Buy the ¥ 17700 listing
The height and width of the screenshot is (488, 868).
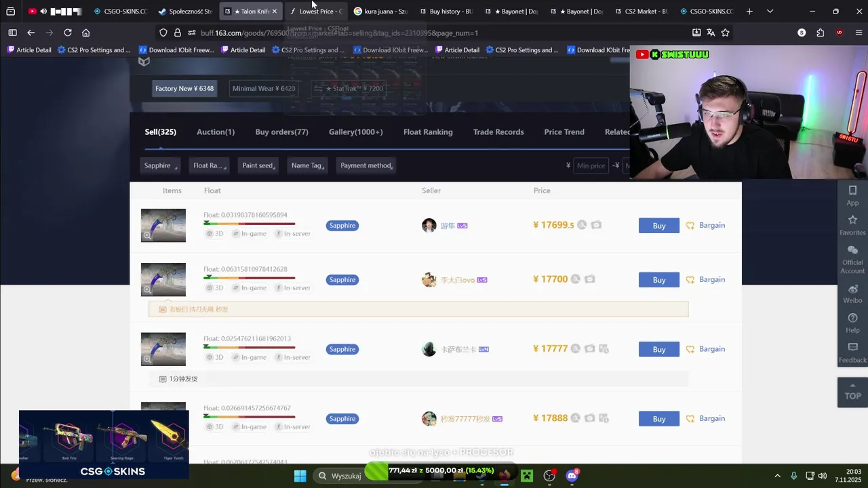659,280
